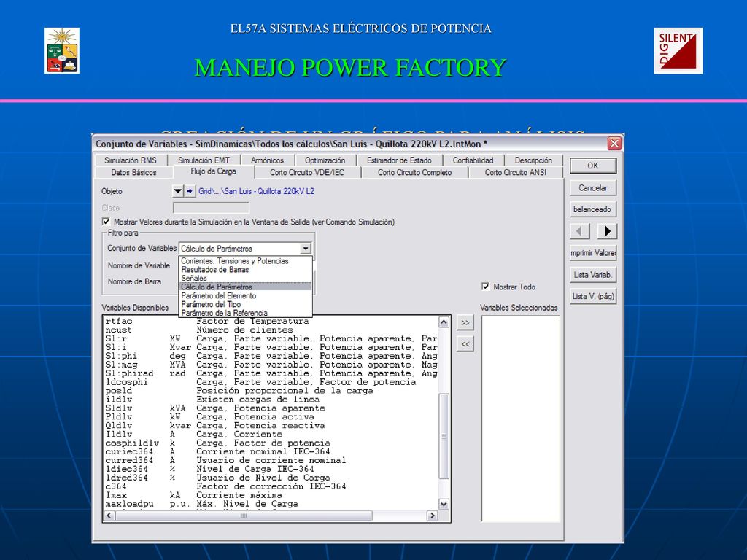Click the Cancelar button
747x560 pixels.
592,187
